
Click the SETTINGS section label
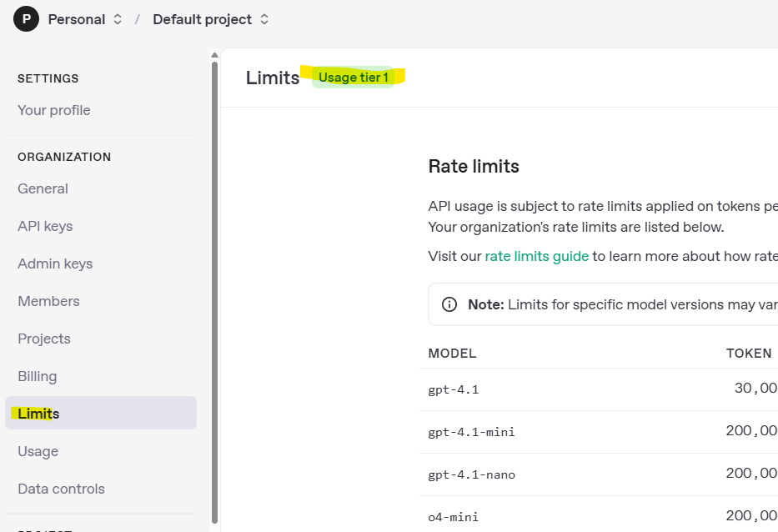pos(48,78)
